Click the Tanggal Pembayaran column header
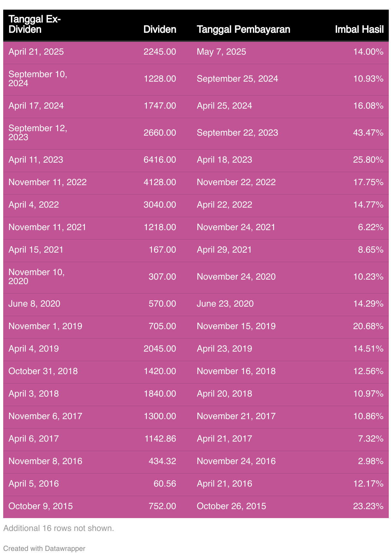Image resolution: width=392 pixels, height=556 pixels. click(x=243, y=30)
